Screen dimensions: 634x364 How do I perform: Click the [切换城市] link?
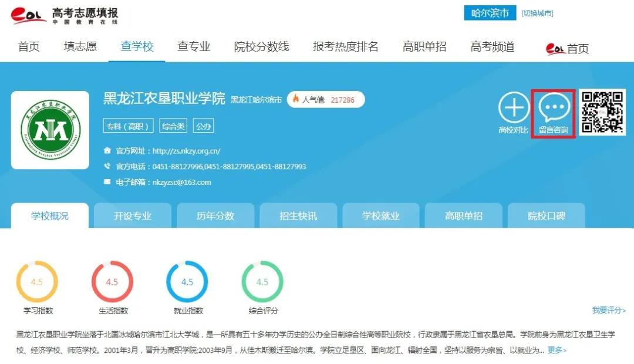(537, 14)
